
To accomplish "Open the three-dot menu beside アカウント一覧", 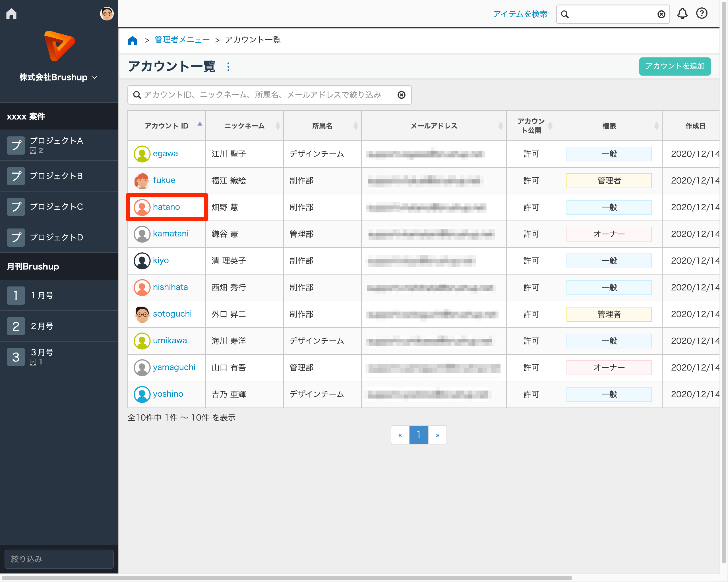I will (228, 66).
